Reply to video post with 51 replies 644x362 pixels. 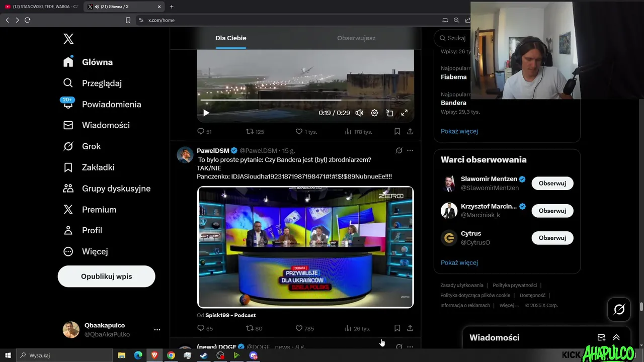click(x=204, y=132)
